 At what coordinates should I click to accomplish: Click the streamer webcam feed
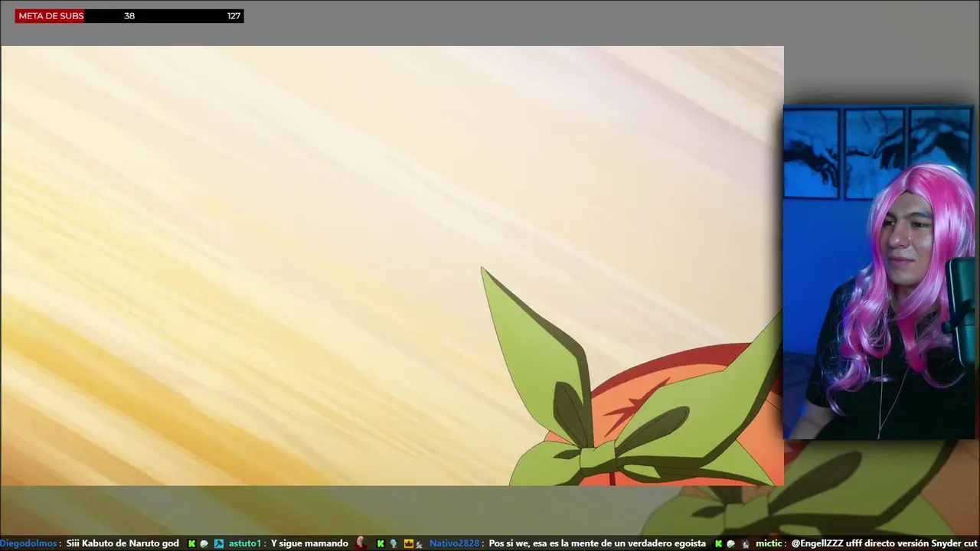tap(879, 272)
